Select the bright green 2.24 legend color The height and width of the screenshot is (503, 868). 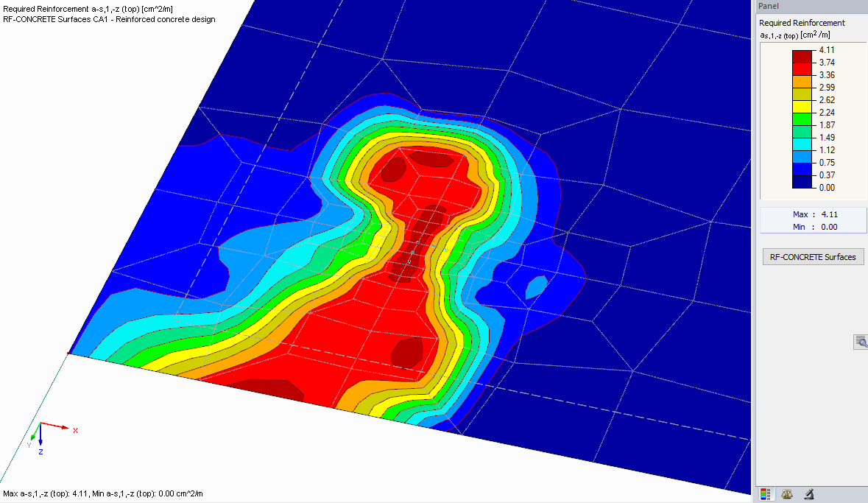[802, 119]
